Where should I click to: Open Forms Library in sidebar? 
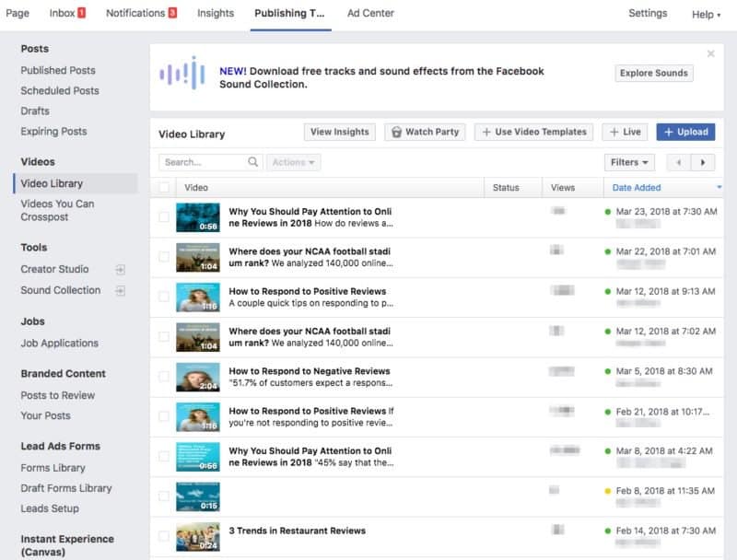click(x=53, y=468)
